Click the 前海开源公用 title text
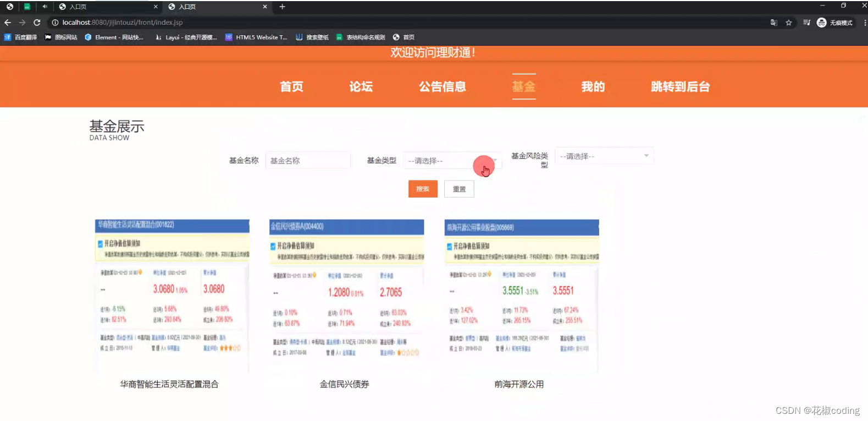This screenshot has width=868, height=421. 519,384
